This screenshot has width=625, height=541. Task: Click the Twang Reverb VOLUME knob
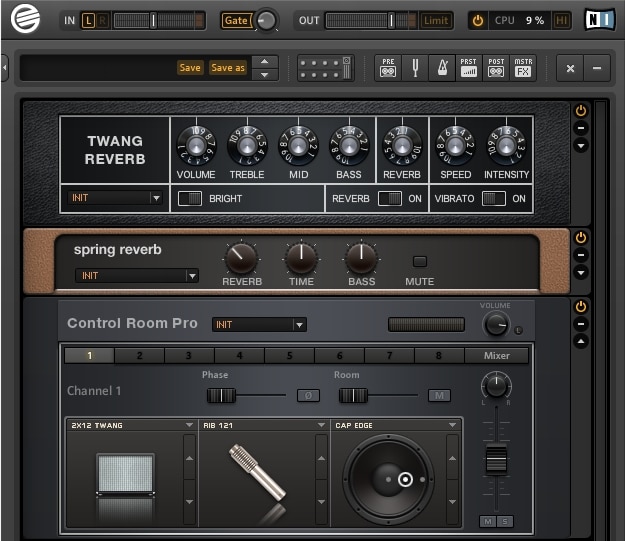pyautogui.click(x=196, y=146)
